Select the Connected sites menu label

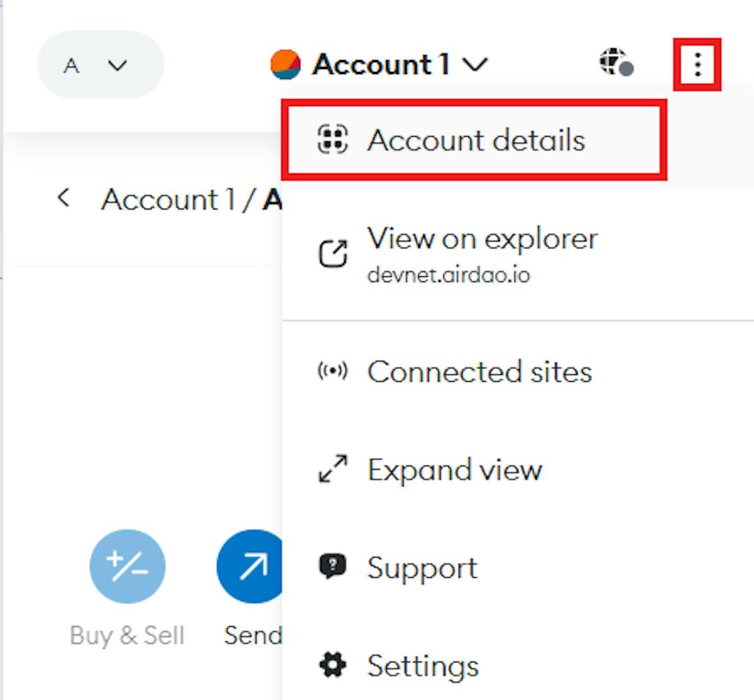pos(480,371)
